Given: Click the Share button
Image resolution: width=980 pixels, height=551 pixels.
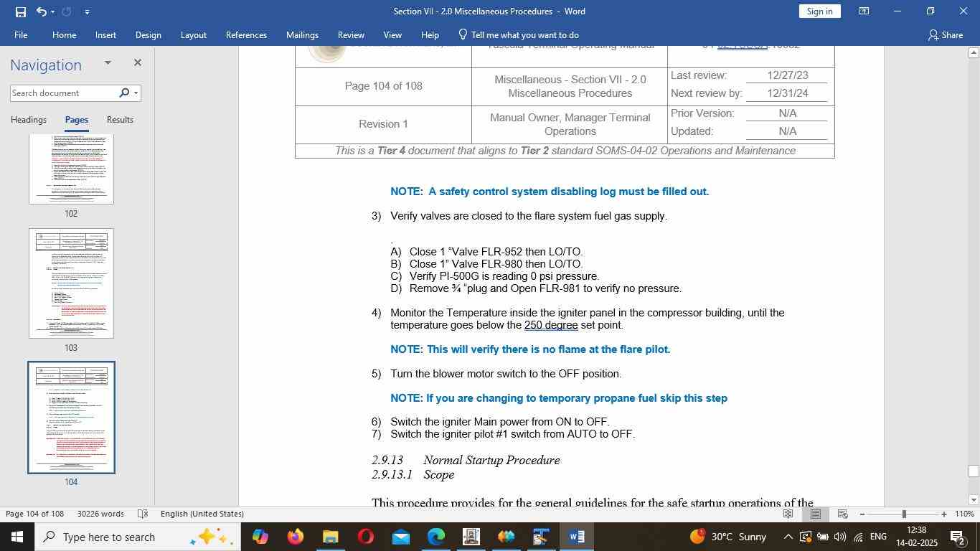Looking at the screenshot, I should (945, 34).
